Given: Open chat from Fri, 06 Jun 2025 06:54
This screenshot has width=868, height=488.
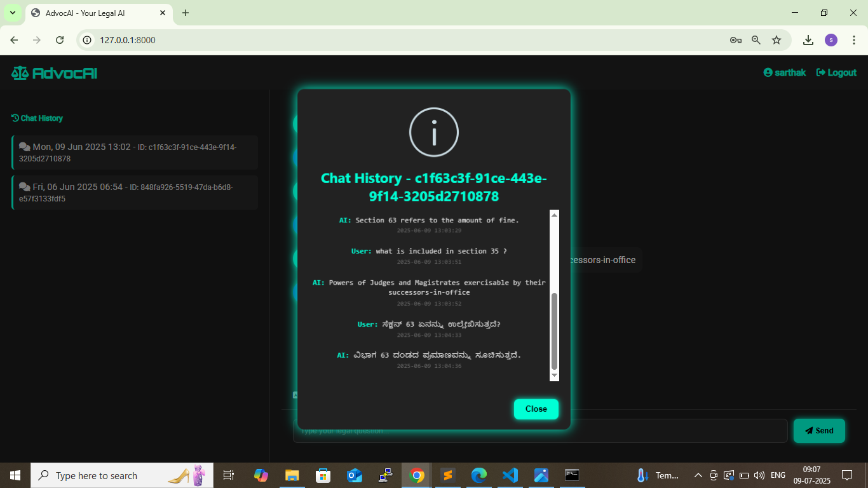Looking at the screenshot, I should coord(135,193).
